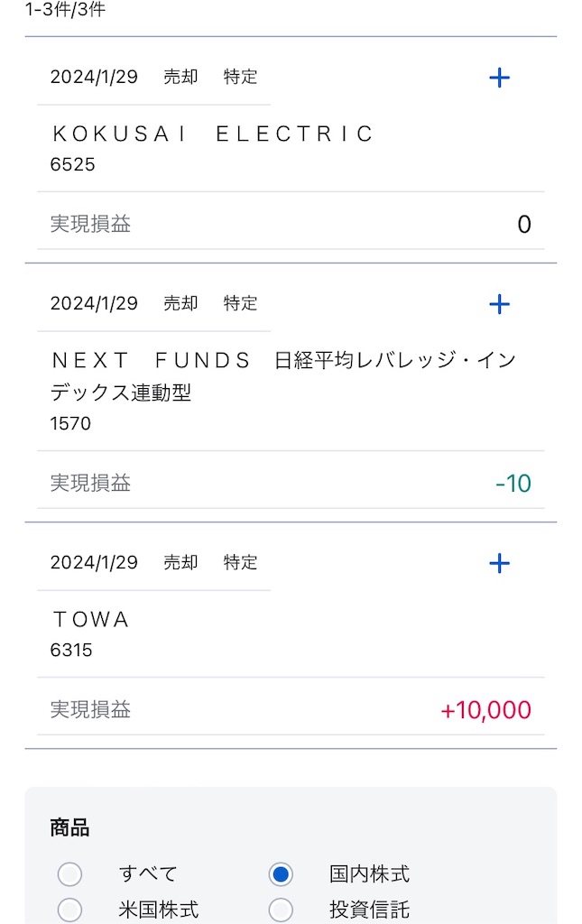Expand the KOKUSAI ELECTRIC entry plus icon
582x924 pixels.
click(499, 78)
